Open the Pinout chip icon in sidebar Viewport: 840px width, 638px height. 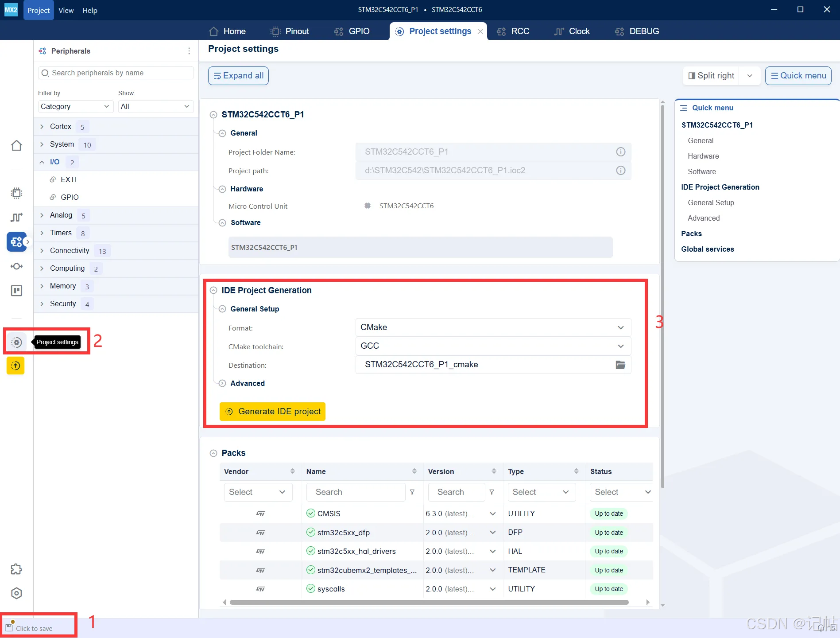click(x=16, y=193)
